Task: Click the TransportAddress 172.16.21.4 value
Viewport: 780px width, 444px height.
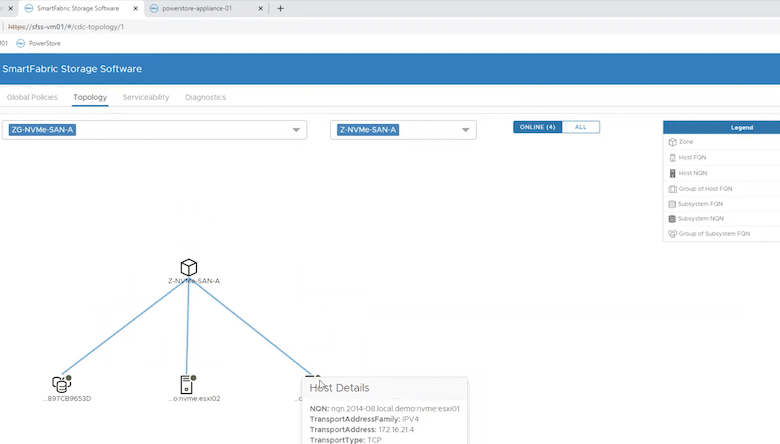Action: [x=396, y=430]
